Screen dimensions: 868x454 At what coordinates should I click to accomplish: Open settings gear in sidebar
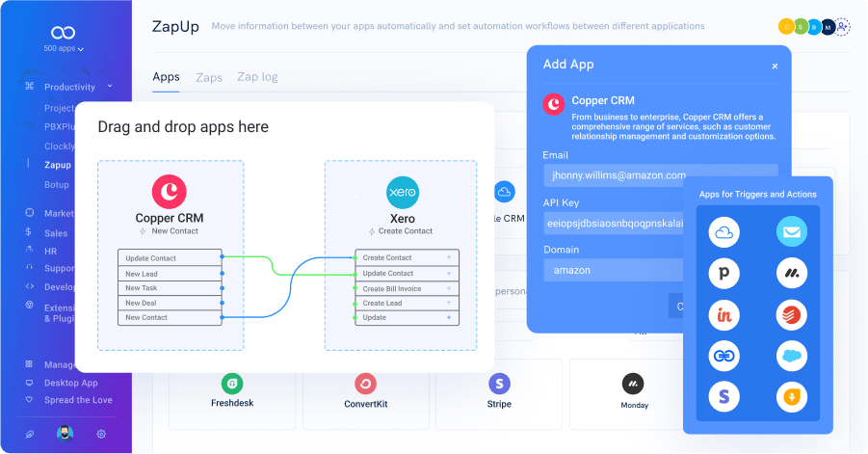click(x=101, y=434)
